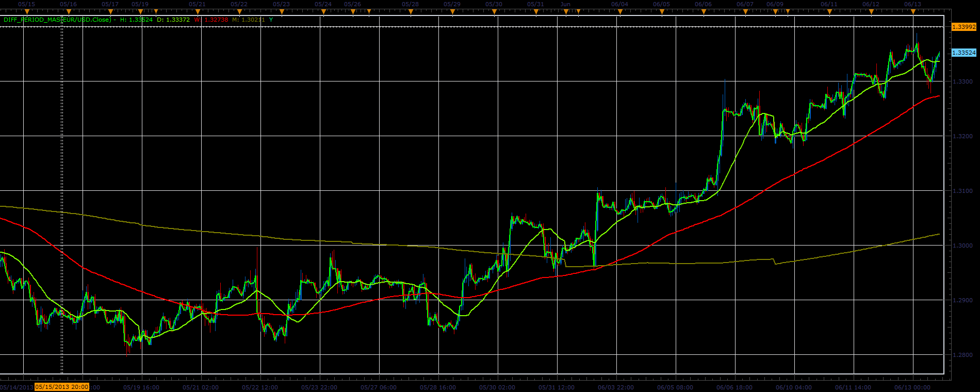Click the 1.3000 price axis label
Viewport: 980px width, 392px height.
[x=963, y=246]
